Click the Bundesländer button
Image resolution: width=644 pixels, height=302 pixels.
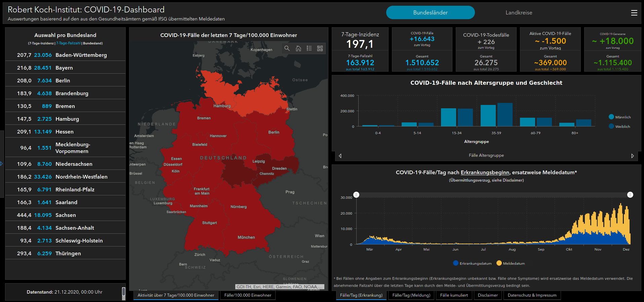(430, 13)
